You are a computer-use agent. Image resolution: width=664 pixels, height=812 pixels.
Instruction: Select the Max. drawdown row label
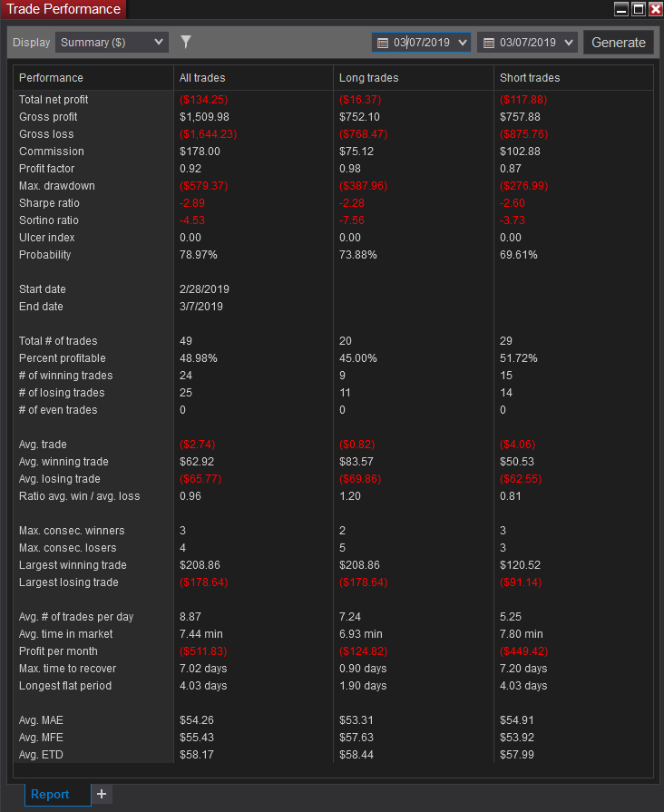tap(57, 186)
